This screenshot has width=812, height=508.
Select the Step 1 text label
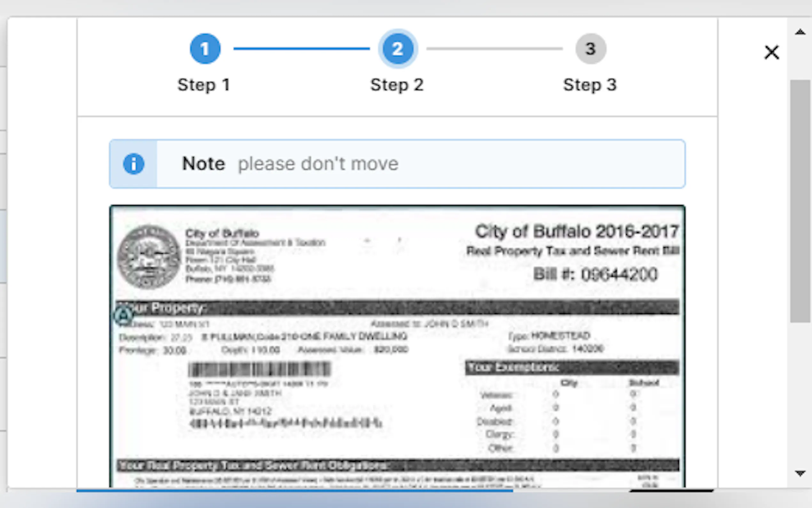[204, 85]
